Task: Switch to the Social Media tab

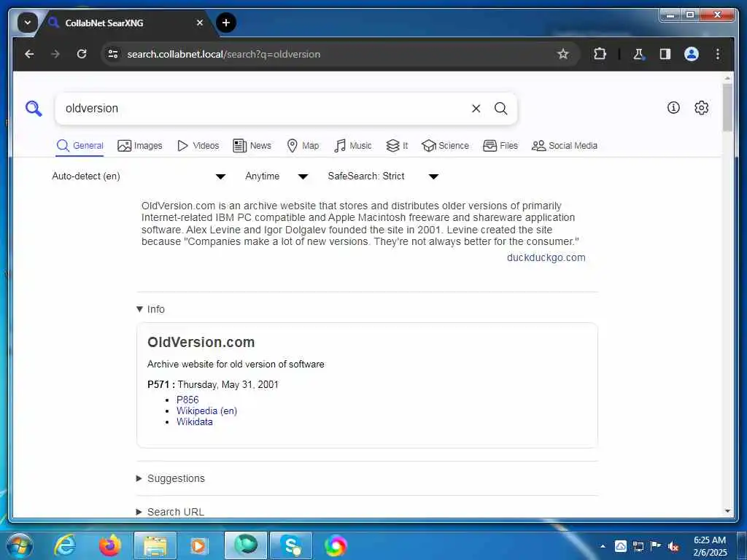Action: click(565, 146)
